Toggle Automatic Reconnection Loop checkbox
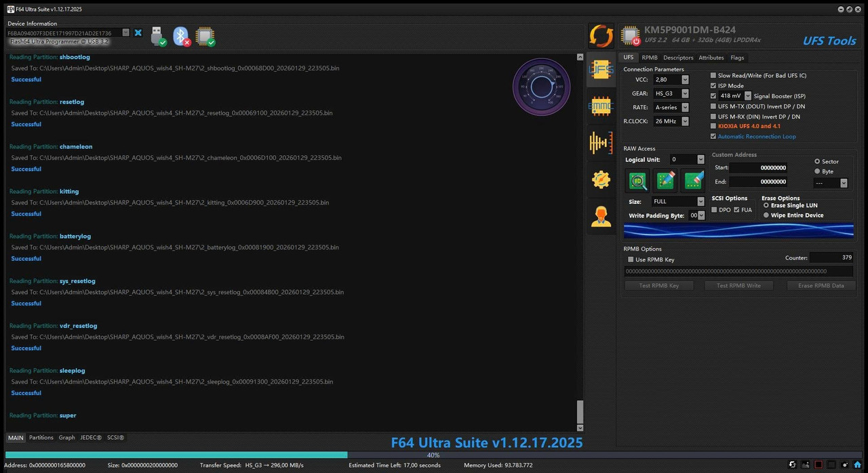The width and height of the screenshot is (868, 473). [713, 136]
